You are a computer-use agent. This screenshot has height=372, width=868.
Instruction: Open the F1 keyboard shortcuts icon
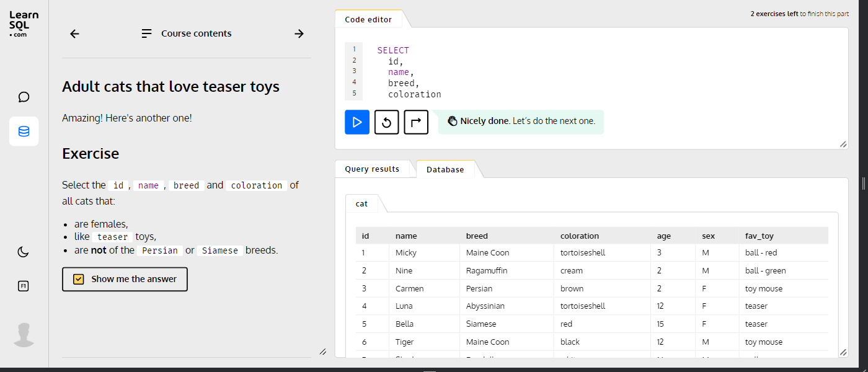pyautogui.click(x=24, y=286)
